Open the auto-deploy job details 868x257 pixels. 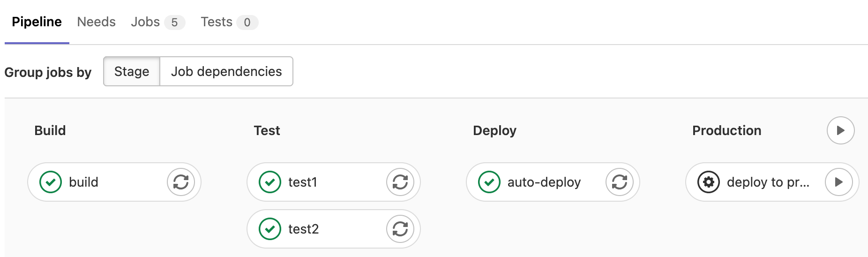544,182
